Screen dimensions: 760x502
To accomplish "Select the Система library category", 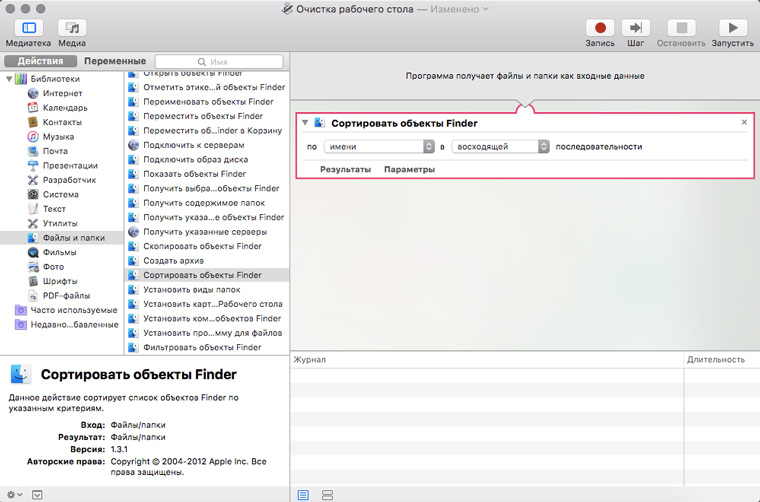I will pyautogui.click(x=60, y=194).
